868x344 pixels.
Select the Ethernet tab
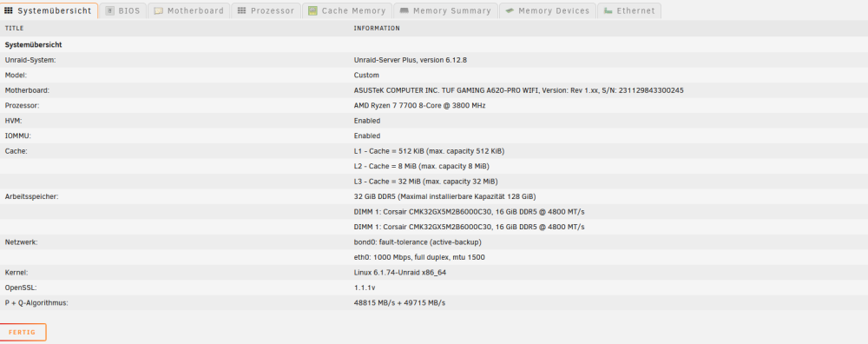pos(628,10)
